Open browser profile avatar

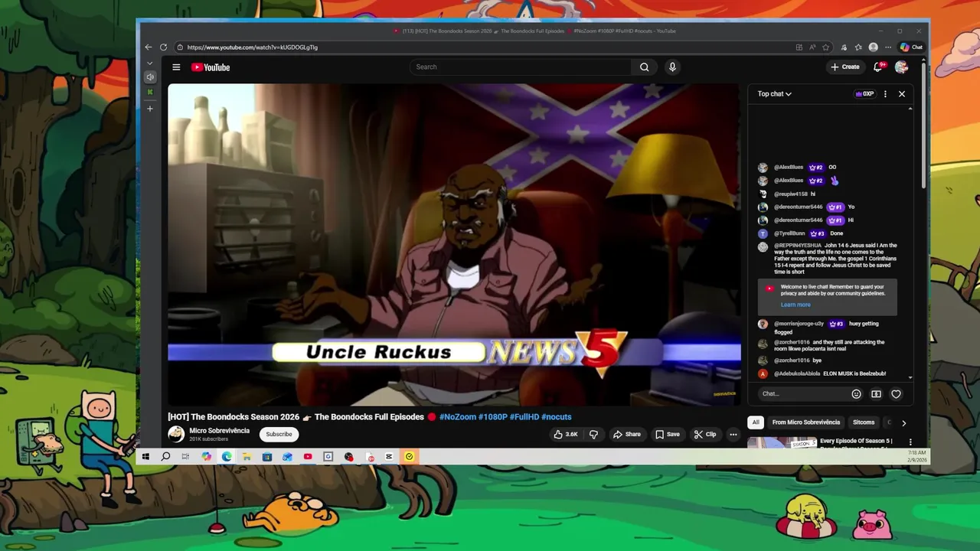click(874, 47)
